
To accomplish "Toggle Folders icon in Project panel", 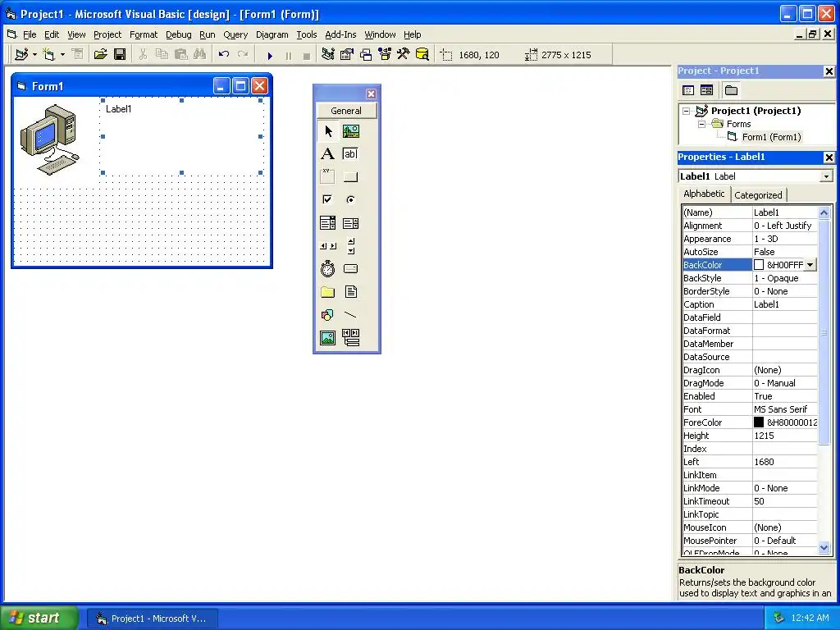I will click(731, 90).
